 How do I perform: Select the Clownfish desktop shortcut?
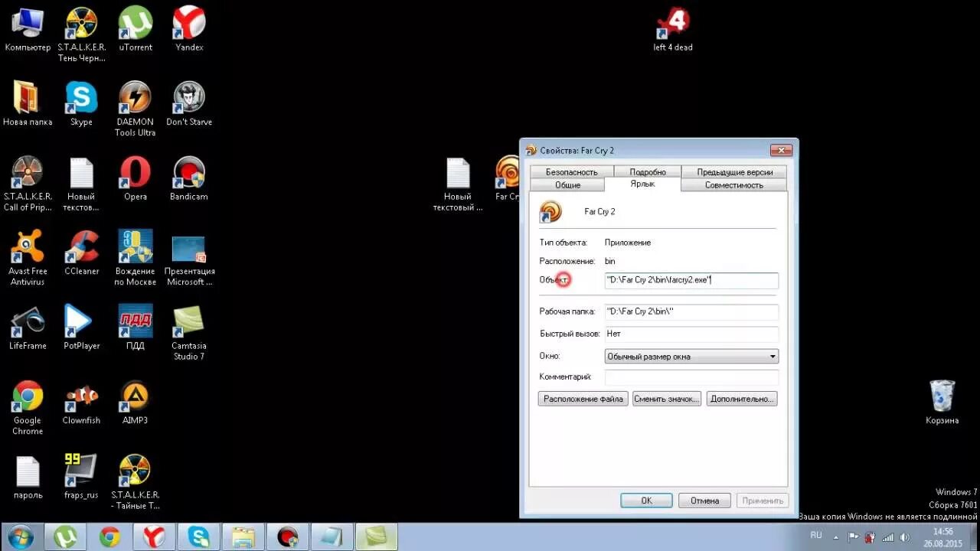point(82,403)
